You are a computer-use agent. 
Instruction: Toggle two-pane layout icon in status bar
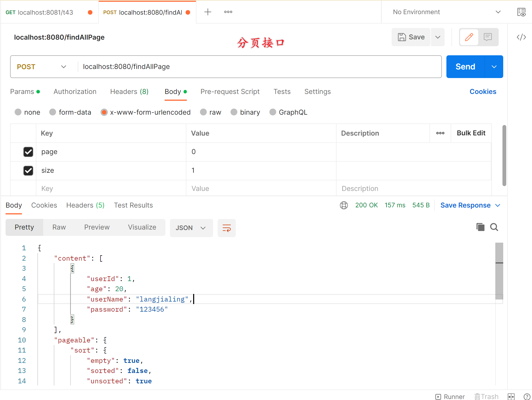[511, 396]
